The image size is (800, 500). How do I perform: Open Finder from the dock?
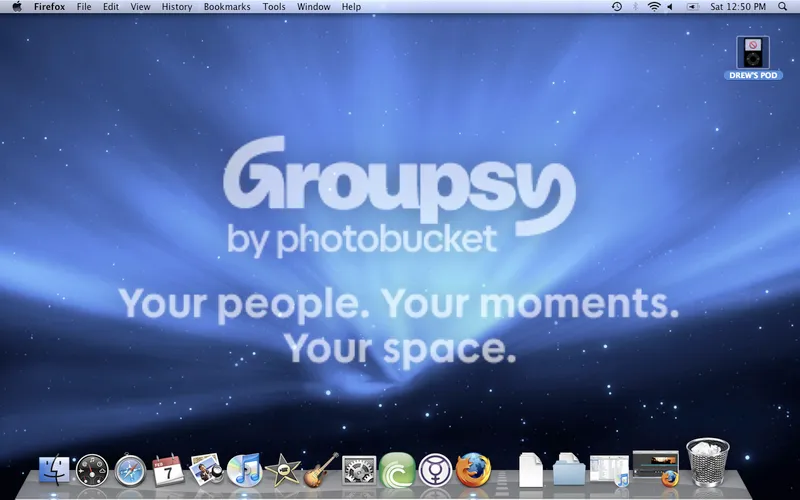(x=54, y=469)
